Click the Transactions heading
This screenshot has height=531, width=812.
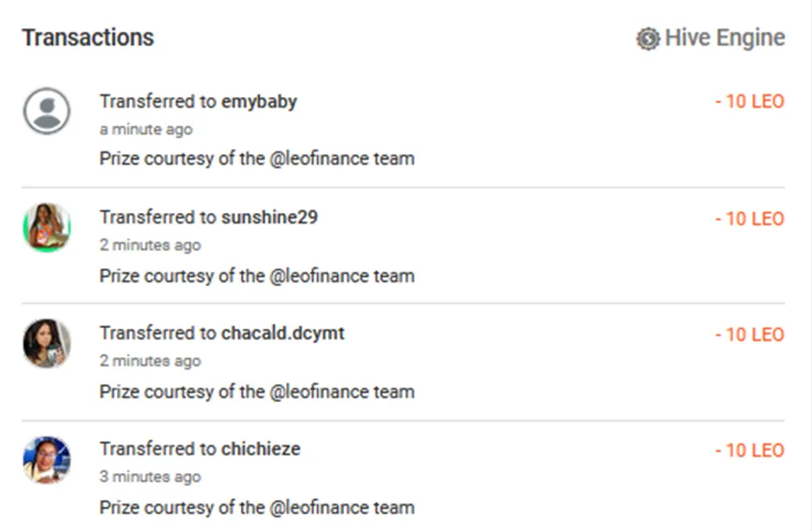tap(88, 37)
